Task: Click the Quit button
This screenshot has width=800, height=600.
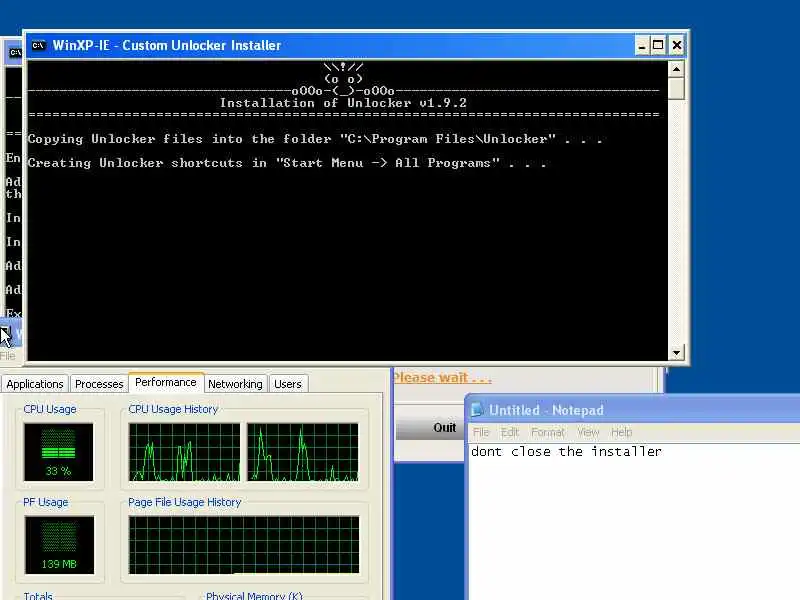Action: pyautogui.click(x=430, y=428)
